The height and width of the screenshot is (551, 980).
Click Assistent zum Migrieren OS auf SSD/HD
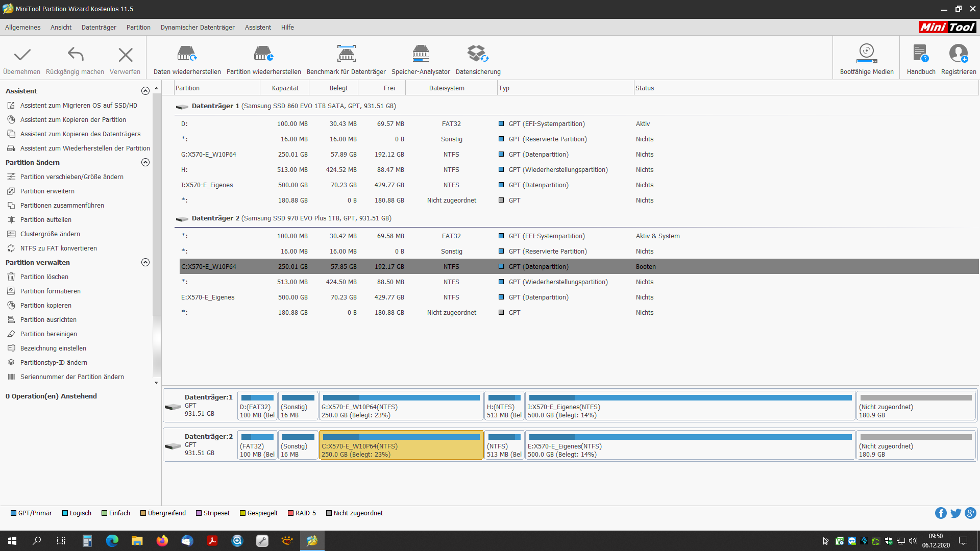(x=79, y=106)
